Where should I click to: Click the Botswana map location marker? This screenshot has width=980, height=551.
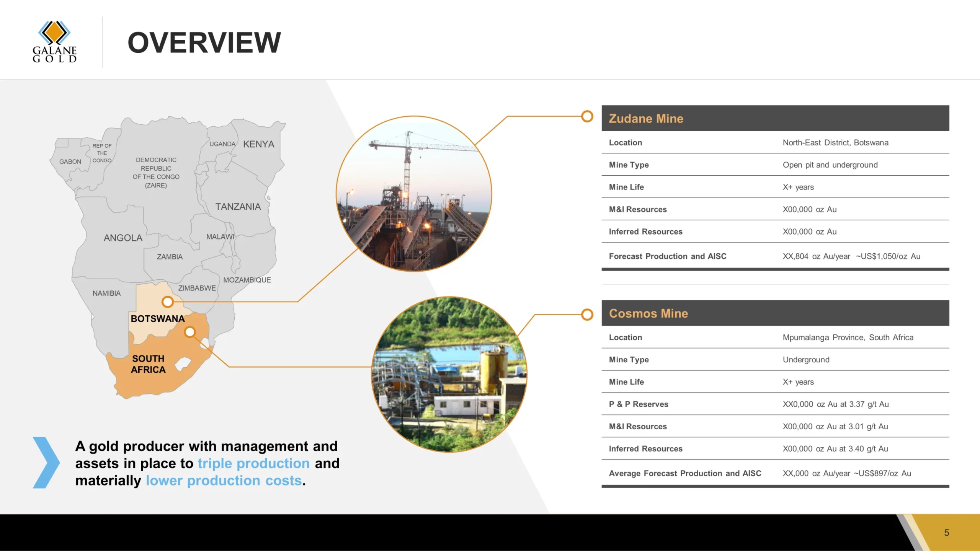pos(167,302)
